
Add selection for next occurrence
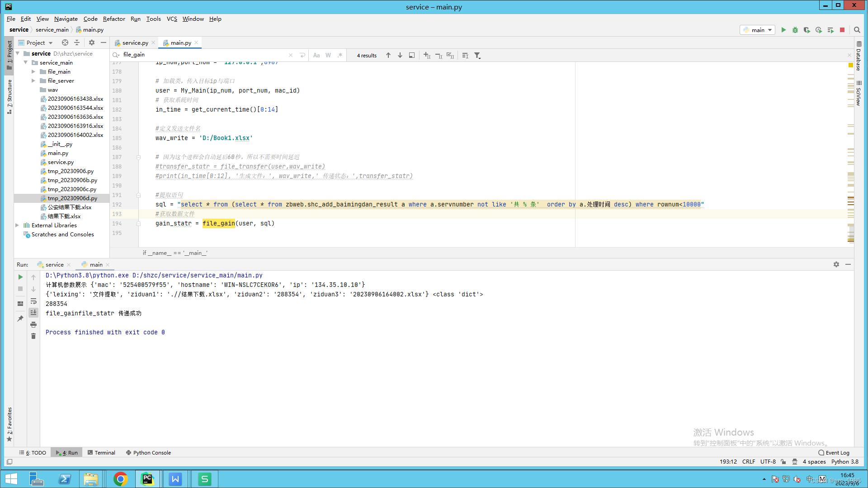point(427,55)
